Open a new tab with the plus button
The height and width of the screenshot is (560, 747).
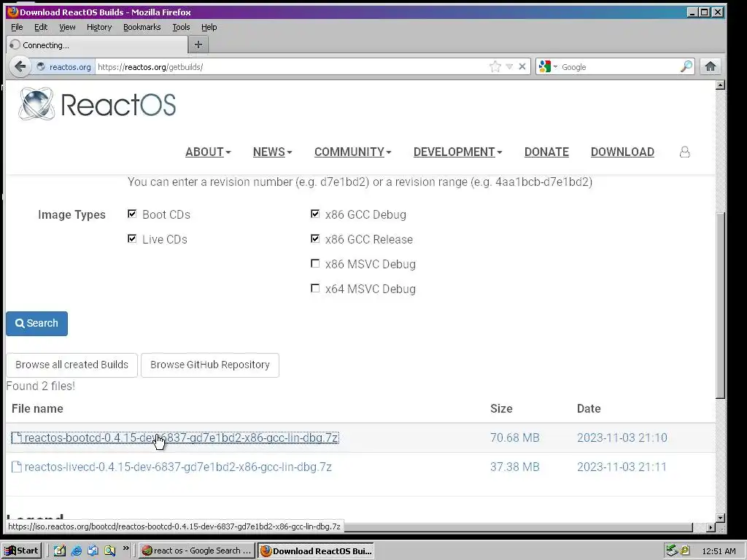198,44
